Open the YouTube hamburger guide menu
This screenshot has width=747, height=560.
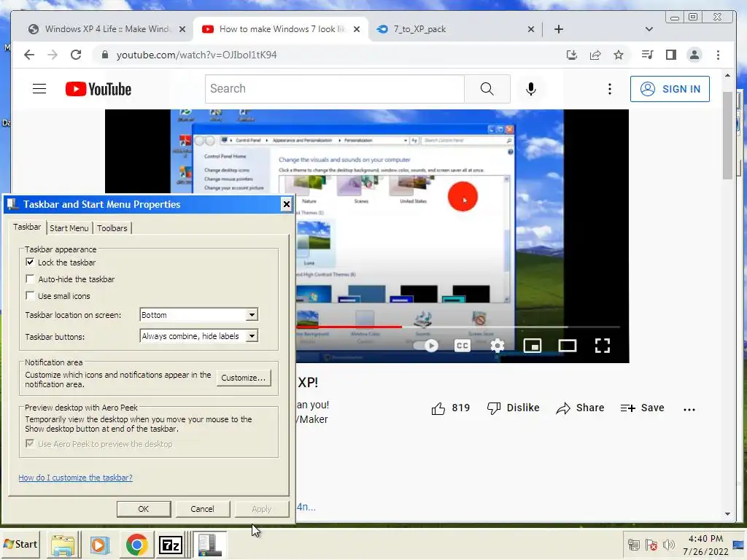click(x=39, y=88)
